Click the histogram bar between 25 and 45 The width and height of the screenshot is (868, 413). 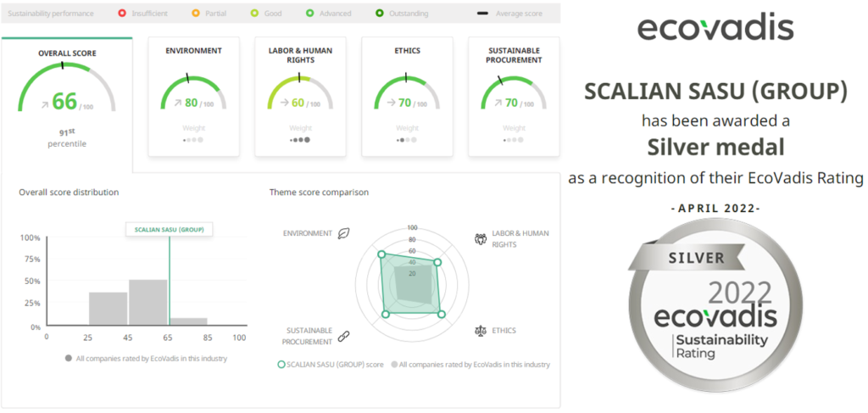click(108, 309)
